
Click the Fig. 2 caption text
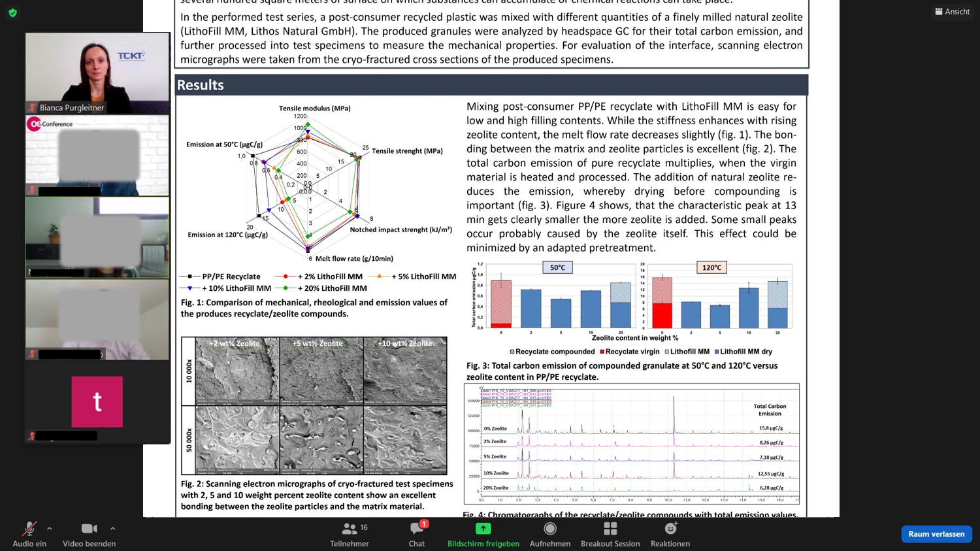click(x=317, y=495)
